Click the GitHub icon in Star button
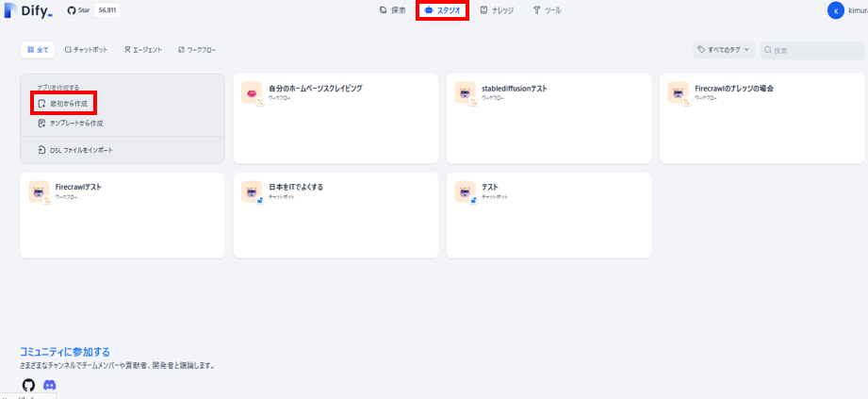This screenshot has width=868, height=399. tap(72, 10)
